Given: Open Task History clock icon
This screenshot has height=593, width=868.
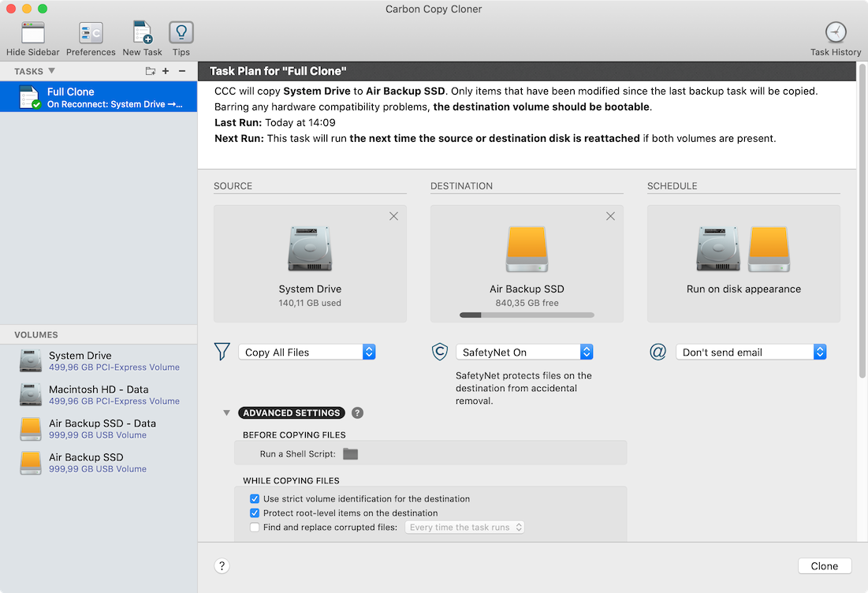Looking at the screenshot, I should coord(836,32).
